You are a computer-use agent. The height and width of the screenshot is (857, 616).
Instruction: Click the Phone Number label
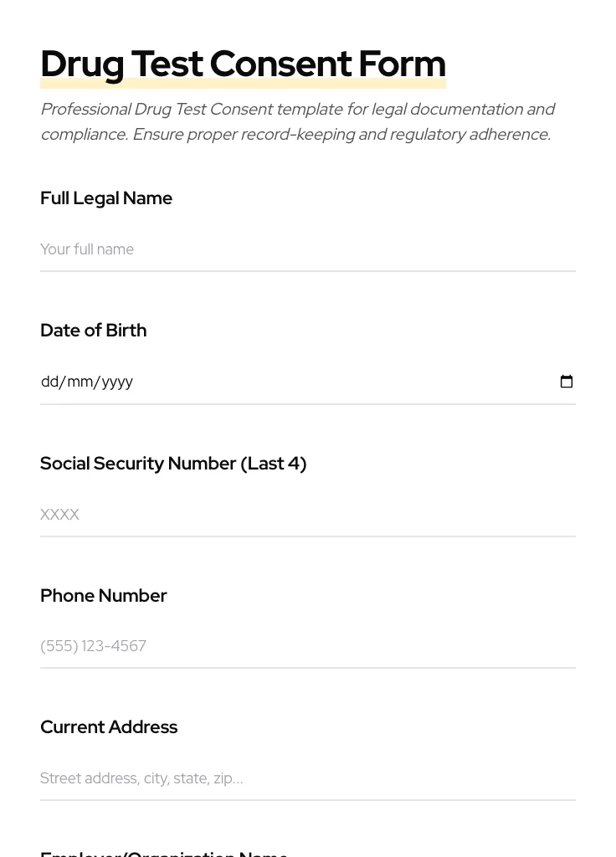click(104, 596)
